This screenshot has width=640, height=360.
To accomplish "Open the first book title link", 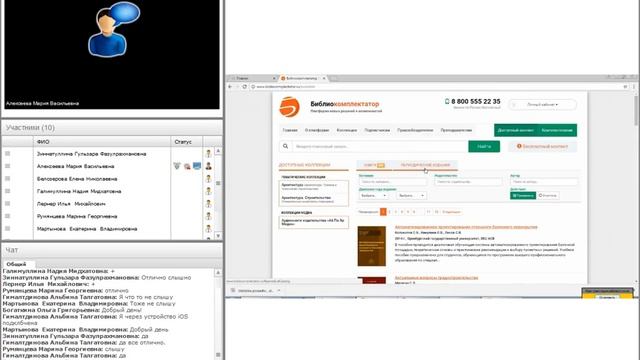I will [466, 227].
